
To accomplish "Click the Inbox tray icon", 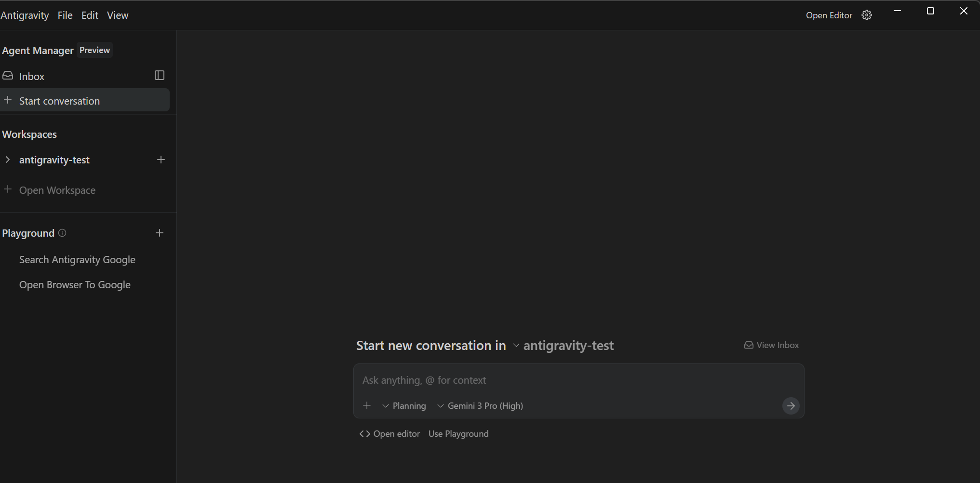I will [8, 76].
